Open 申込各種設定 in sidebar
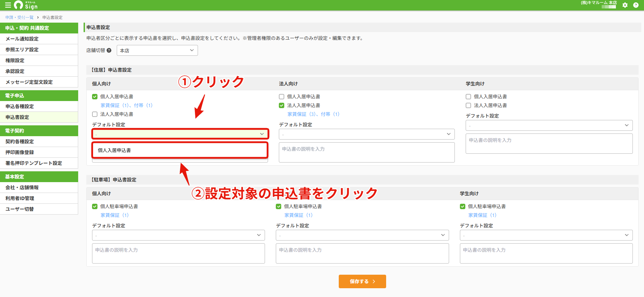Image resolution: width=644 pixels, height=297 pixels. [x=39, y=106]
